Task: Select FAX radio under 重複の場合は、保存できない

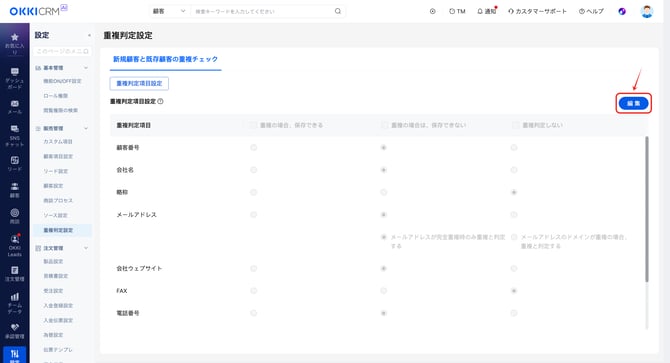Action: tap(383, 290)
